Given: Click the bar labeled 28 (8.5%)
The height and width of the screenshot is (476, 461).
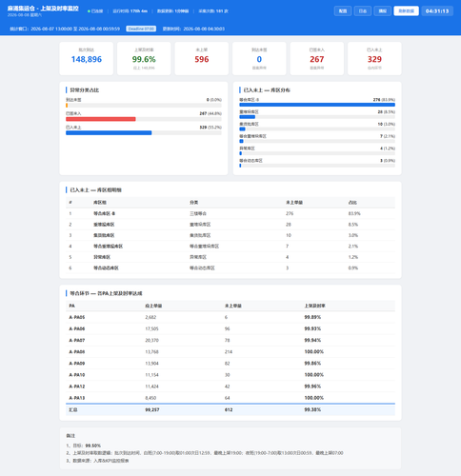Looking at the screenshot, I should point(248,117).
